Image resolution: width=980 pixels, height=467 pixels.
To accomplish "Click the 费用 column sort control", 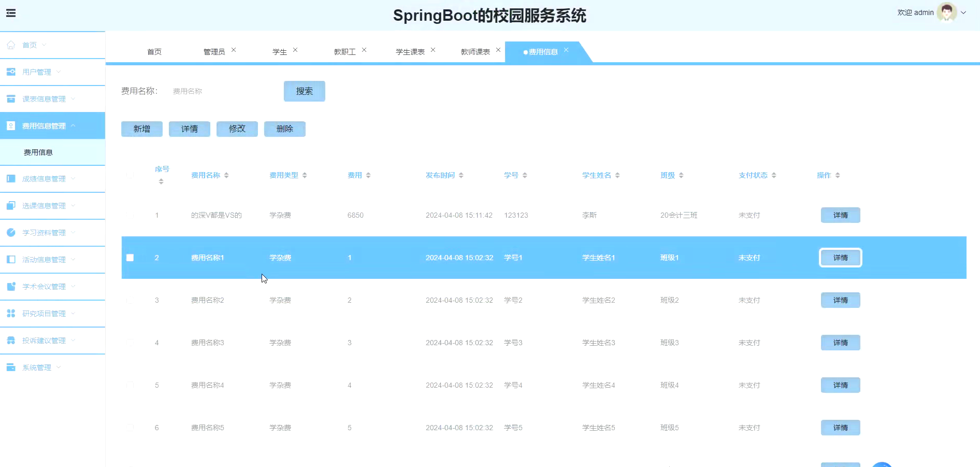I will pyautogui.click(x=368, y=175).
